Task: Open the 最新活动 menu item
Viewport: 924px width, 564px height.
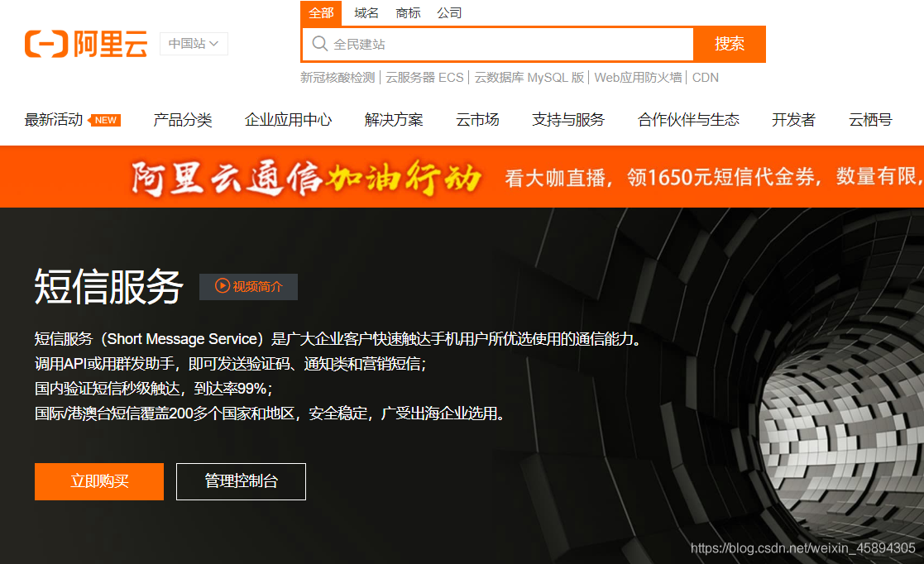Action: [54, 120]
